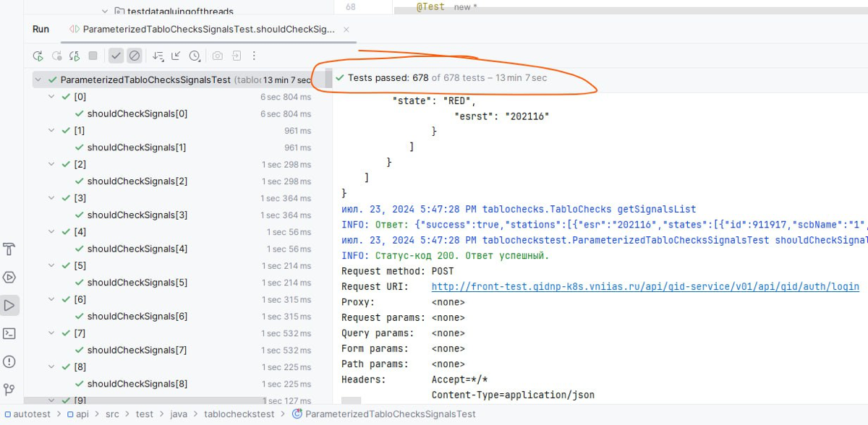Collapse testdatagluingofthreads folder in project tree
The height and width of the screenshot is (425, 868).
click(x=105, y=11)
